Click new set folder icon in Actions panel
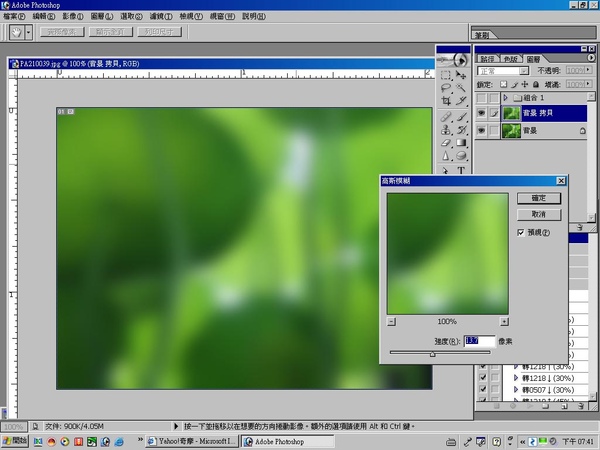This screenshot has height=450, width=600. tap(546, 406)
